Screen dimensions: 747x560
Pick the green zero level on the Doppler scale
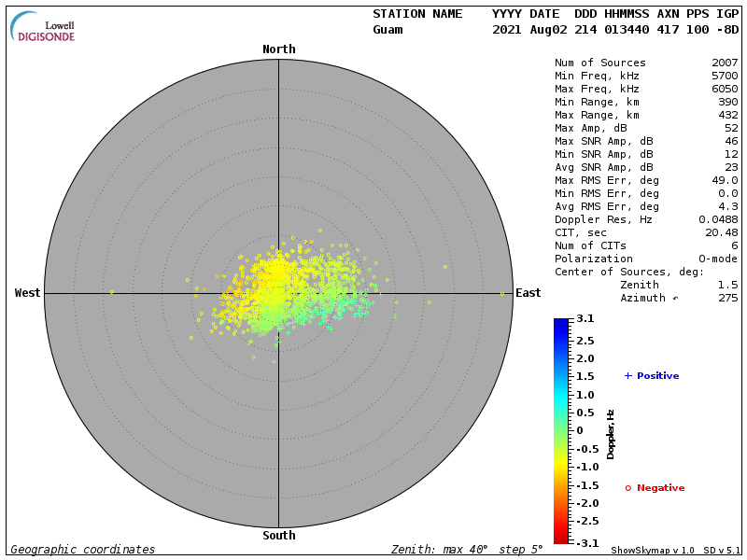pos(560,430)
